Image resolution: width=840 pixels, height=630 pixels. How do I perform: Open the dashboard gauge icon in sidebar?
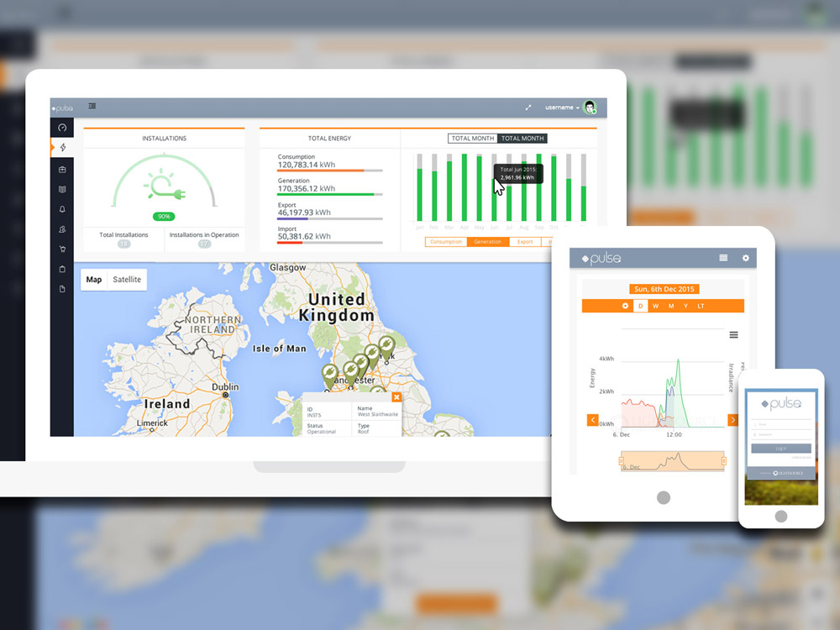click(x=62, y=127)
